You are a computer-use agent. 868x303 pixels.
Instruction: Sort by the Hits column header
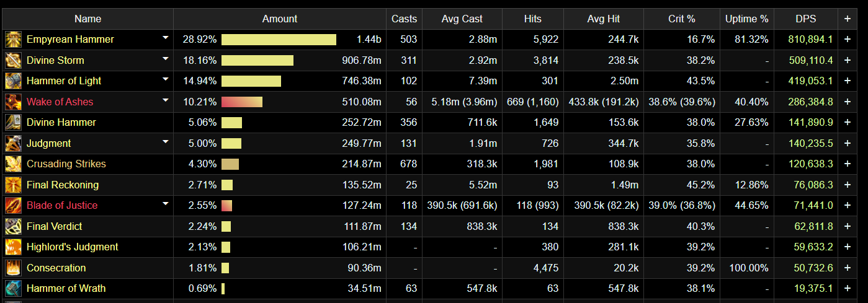point(533,19)
